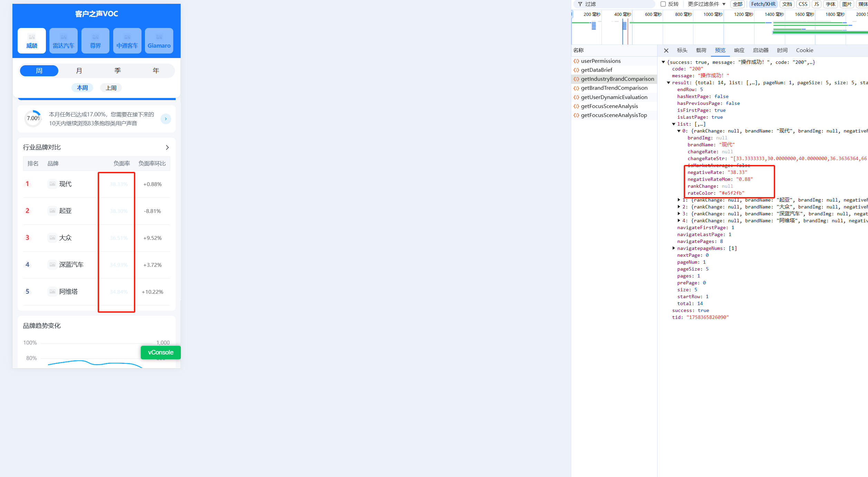868x477 pixels.
Task: Open the 载荷 tab in DevTools
Action: coord(701,50)
